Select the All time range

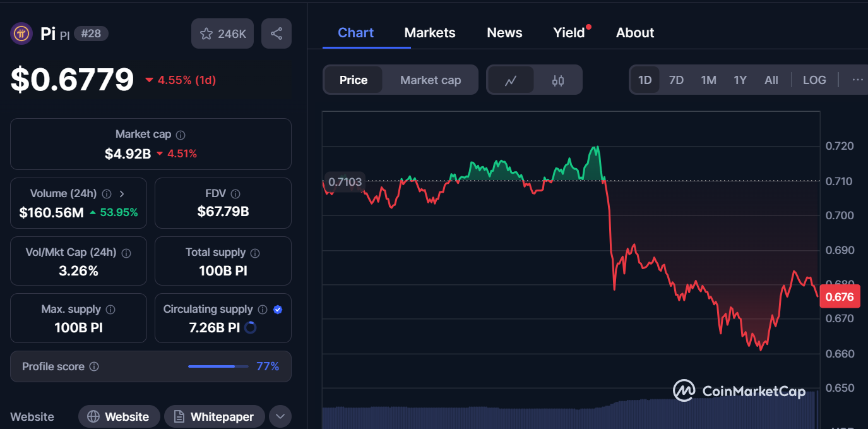coord(771,80)
